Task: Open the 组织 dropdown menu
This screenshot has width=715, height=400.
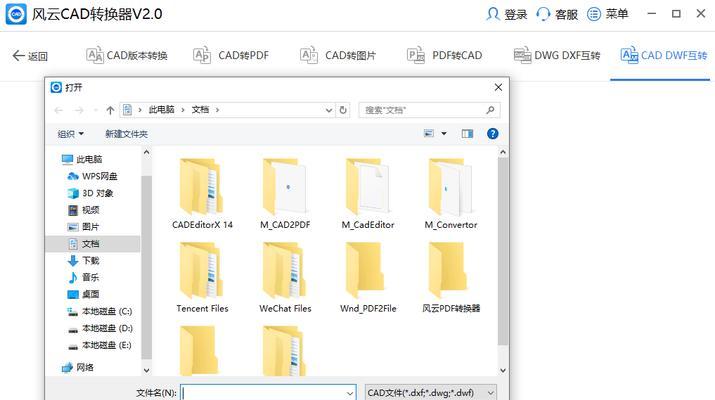Action: [x=71, y=134]
